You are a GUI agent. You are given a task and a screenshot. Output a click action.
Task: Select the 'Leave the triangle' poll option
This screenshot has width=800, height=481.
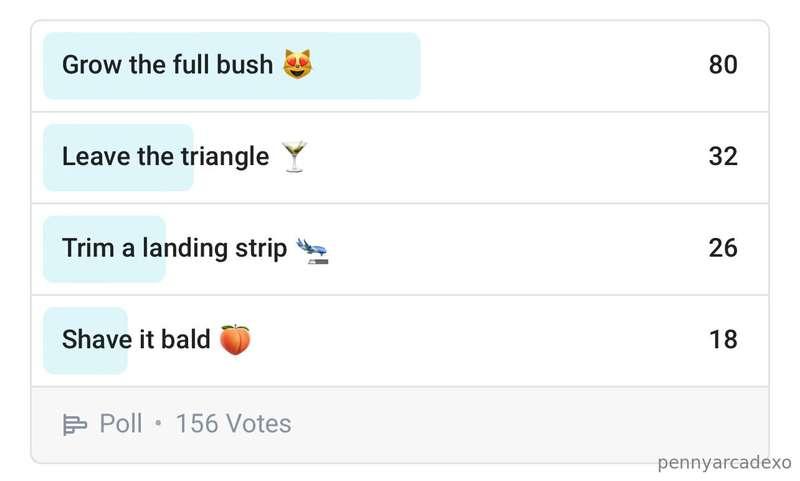400,158
